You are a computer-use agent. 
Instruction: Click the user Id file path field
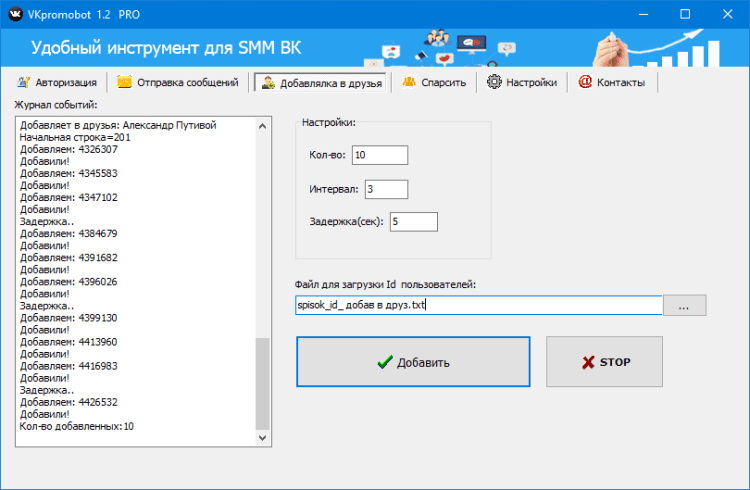479,305
